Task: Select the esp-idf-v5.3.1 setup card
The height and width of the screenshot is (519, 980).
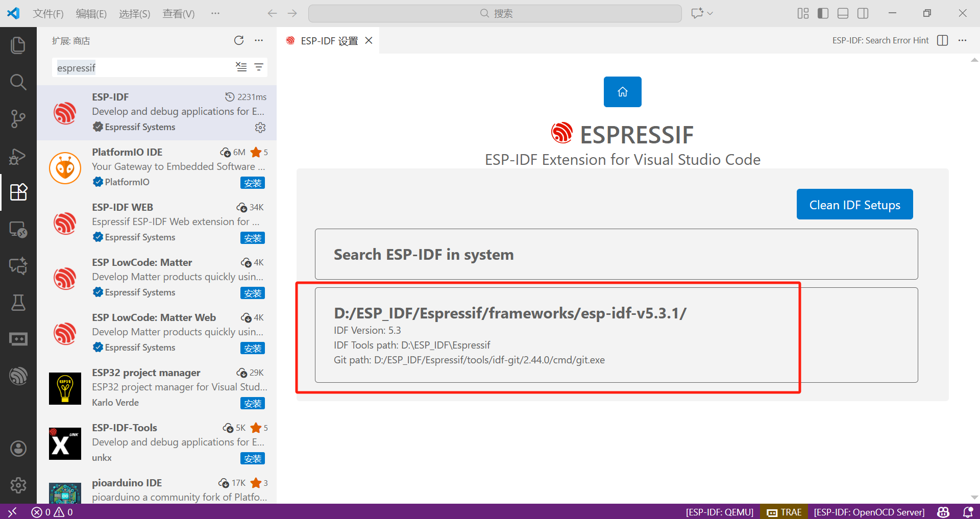Action: click(617, 335)
